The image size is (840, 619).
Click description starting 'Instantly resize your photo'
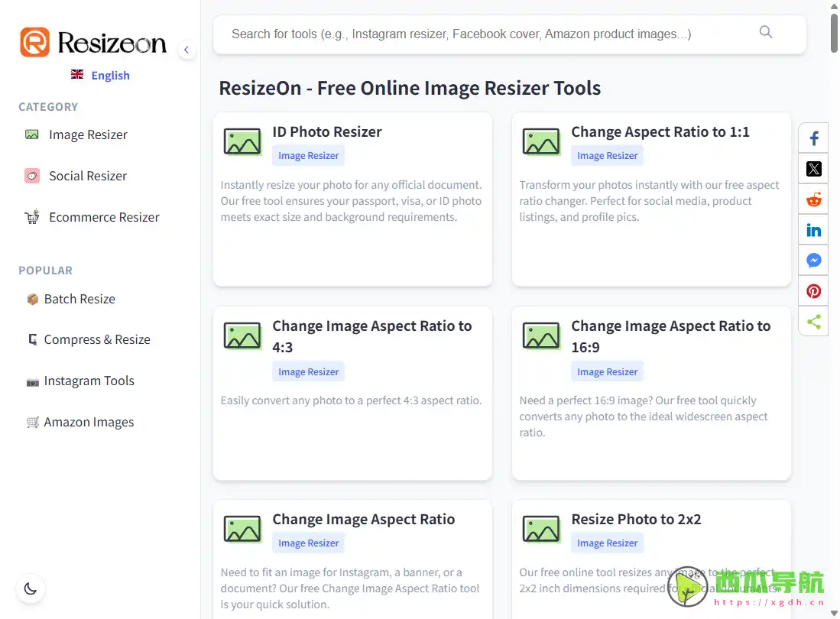(352, 201)
